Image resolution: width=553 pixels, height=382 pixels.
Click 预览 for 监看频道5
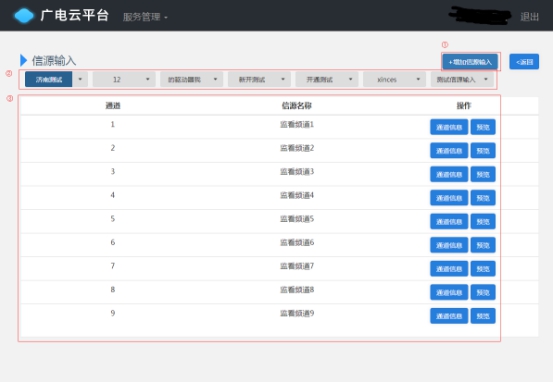click(x=483, y=222)
